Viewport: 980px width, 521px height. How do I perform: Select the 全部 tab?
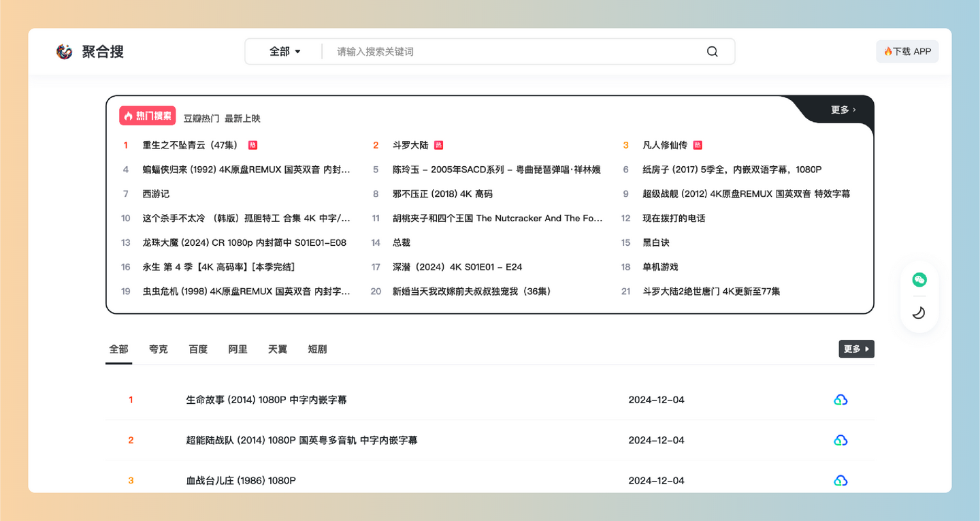click(118, 349)
